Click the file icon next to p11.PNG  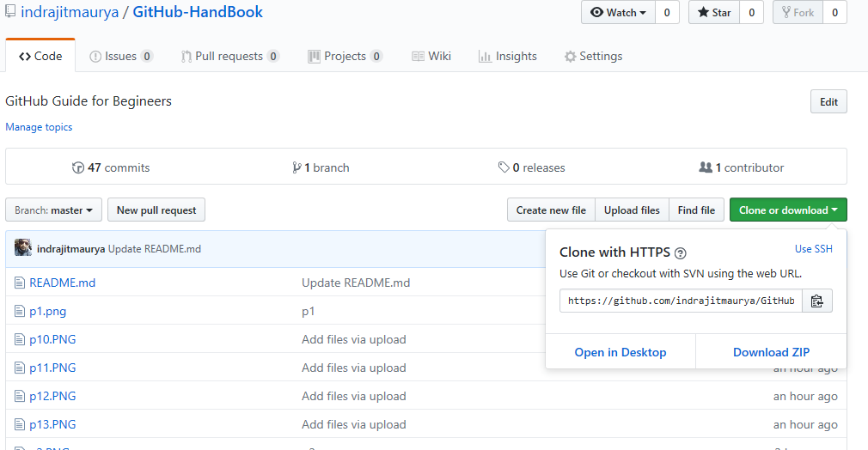pos(20,368)
